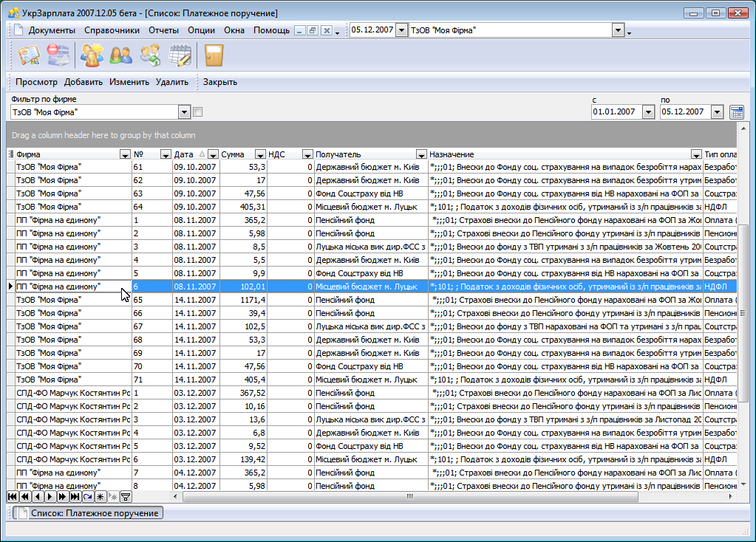Open the Отчеты menu
The image size is (756, 542).
(163, 30)
